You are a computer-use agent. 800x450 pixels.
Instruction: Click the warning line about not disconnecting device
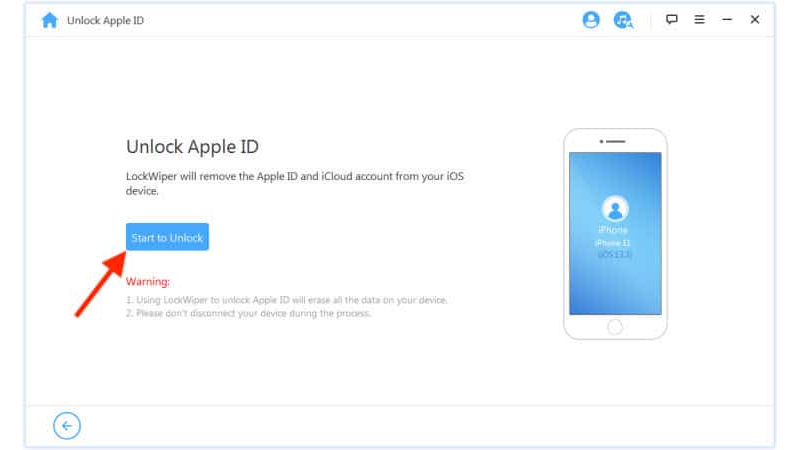[248, 313]
